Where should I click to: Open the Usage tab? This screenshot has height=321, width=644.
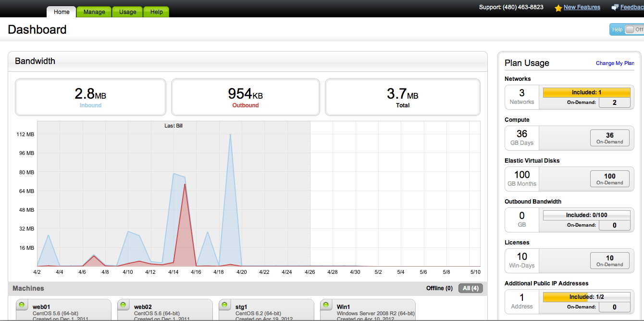coord(127,12)
